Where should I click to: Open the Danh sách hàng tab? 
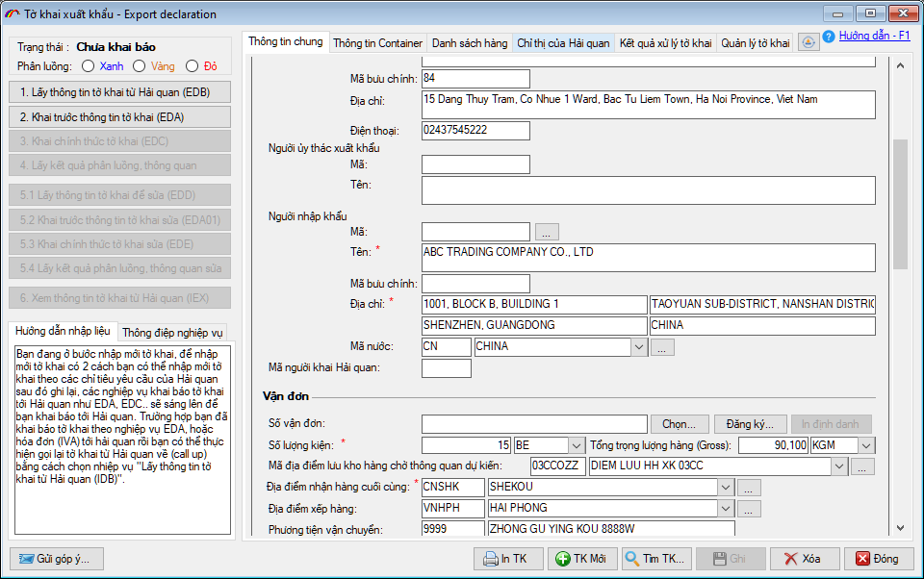469,43
